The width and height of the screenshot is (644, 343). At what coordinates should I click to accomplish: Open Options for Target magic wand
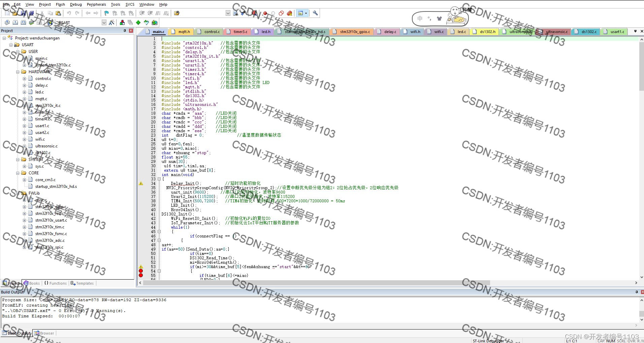coord(111,23)
